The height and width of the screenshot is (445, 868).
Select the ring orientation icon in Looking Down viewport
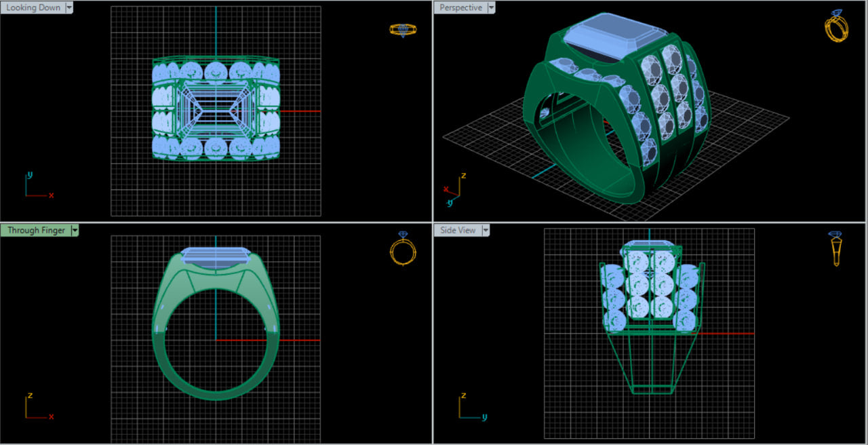click(403, 29)
